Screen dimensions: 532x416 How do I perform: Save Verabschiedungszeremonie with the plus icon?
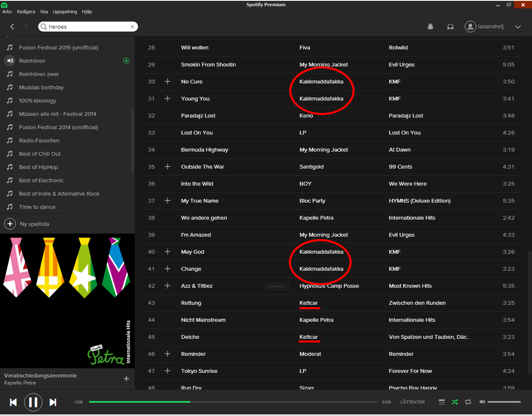click(126, 379)
